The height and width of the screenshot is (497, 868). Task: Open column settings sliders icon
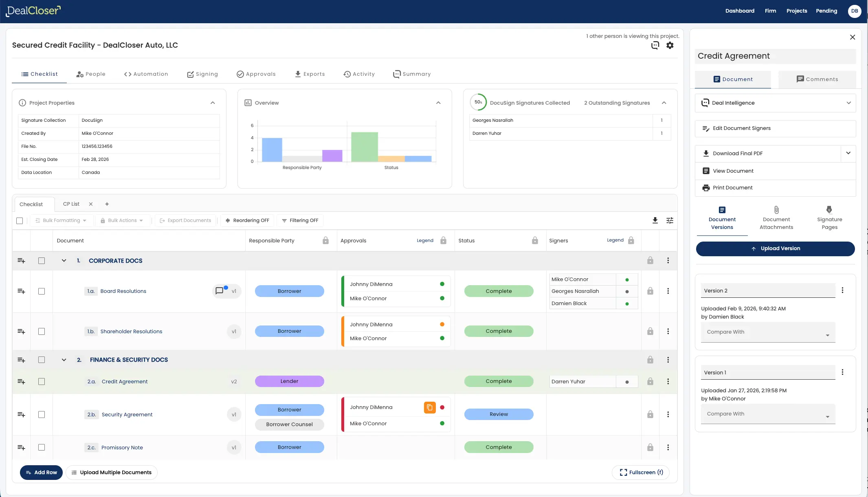670,220
